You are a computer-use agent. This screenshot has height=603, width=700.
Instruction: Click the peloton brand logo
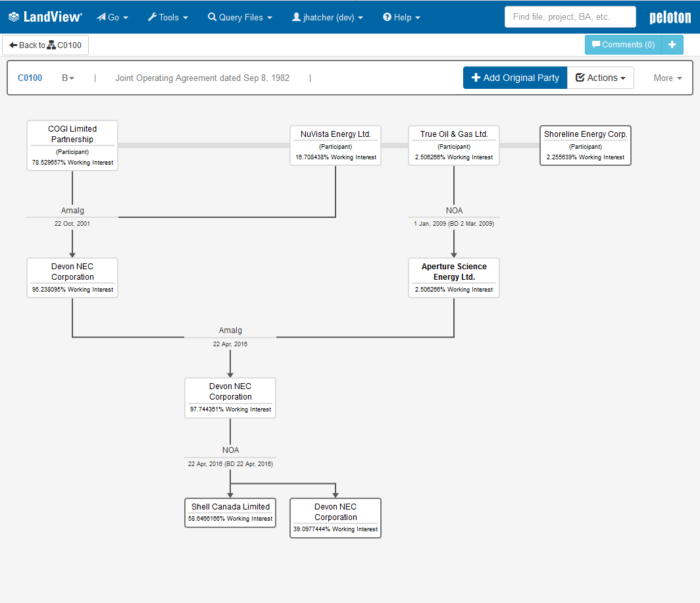pyautogui.click(x=670, y=17)
